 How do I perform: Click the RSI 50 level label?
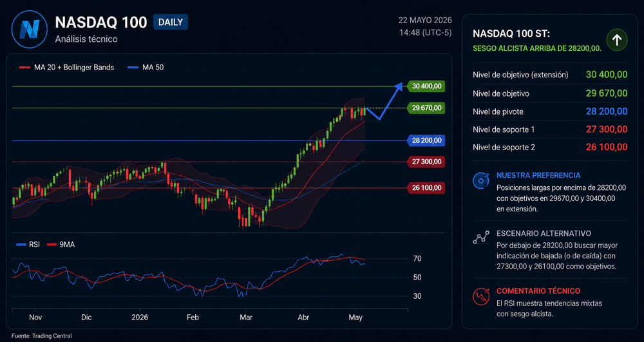417,278
